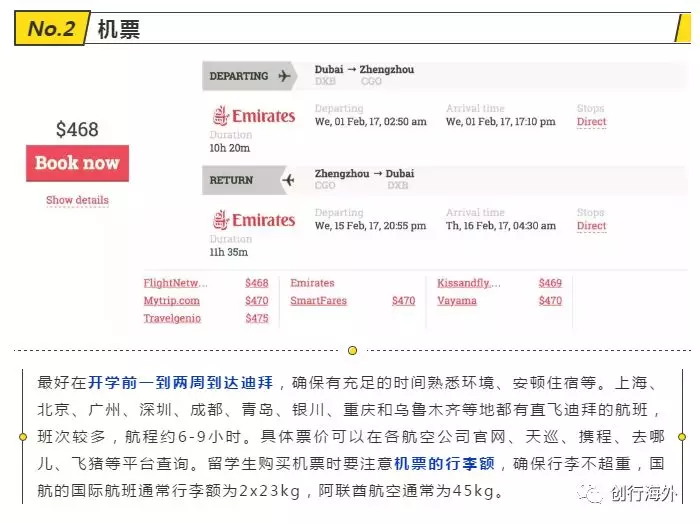The height and width of the screenshot is (524, 700).
Task: Open the Travelgenio fare link
Action: coord(172,318)
